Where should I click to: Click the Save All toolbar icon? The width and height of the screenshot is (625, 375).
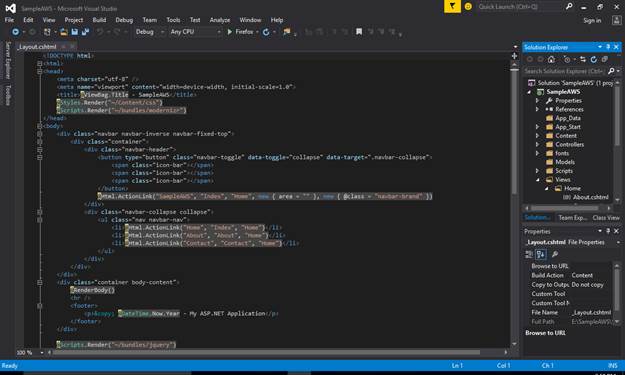pyautogui.click(x=85, y=31)
